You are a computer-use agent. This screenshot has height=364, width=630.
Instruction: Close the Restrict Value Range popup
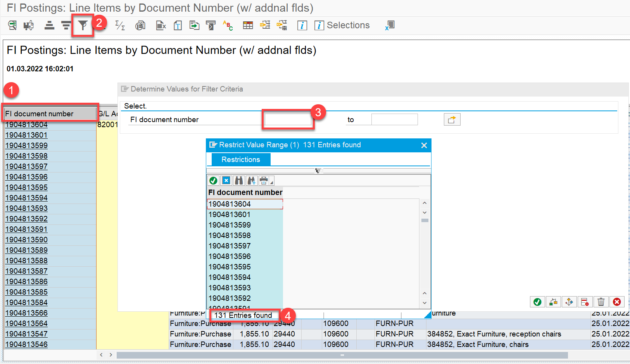(x=424, y=145)
